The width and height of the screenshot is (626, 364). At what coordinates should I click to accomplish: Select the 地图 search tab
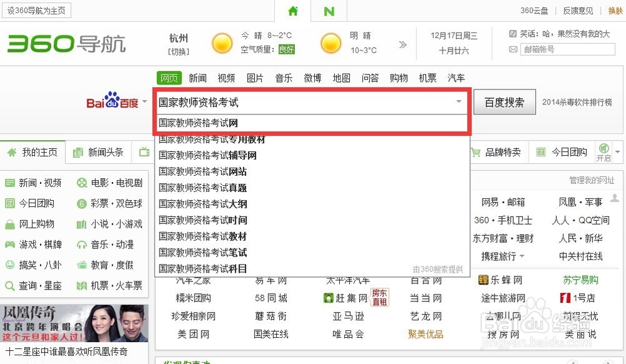coord(341,78)
